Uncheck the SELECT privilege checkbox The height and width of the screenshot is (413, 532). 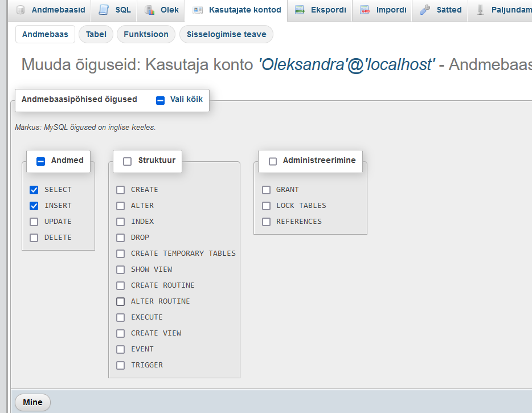tap(34, 190)
